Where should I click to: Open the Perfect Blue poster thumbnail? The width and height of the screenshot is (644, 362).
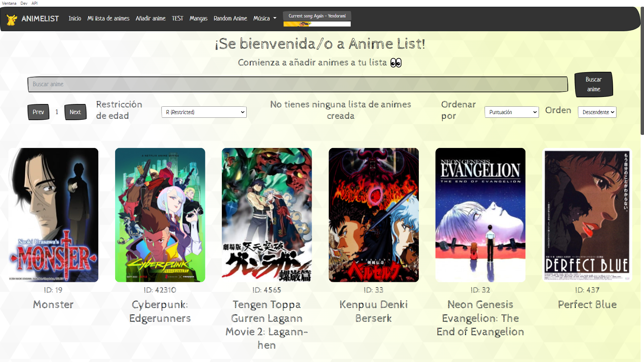tap(587, 215)
